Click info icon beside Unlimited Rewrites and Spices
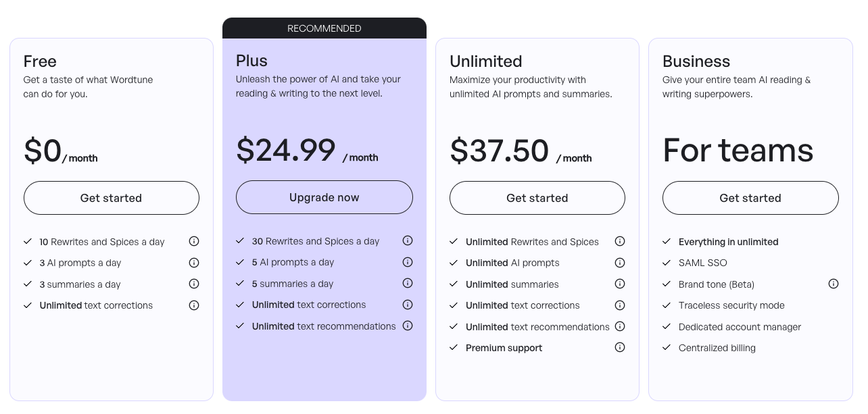This screenshot has width=868, height=414. (x=620, y=241)
